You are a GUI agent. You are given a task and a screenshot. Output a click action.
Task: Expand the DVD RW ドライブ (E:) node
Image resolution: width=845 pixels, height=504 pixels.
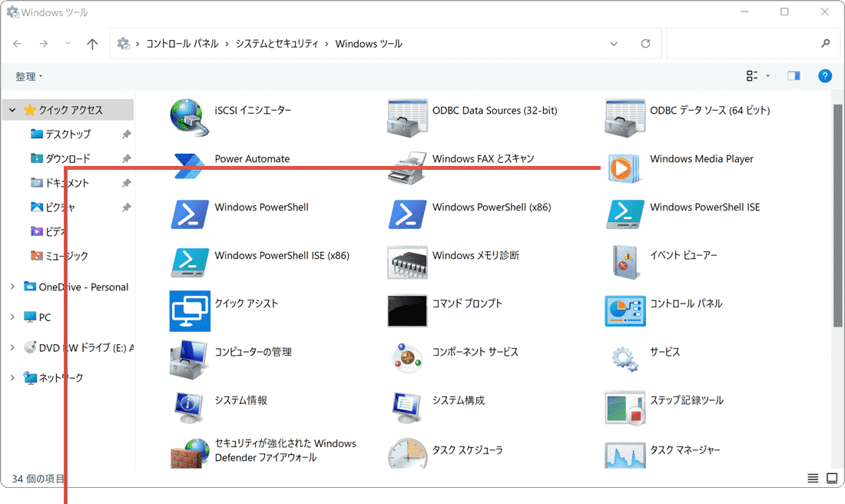[12, 347]
